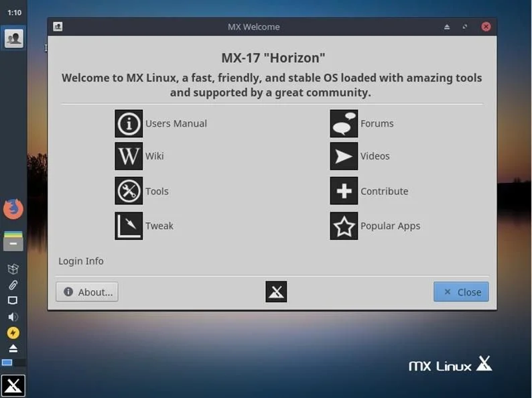The height and width of the screenshot is (398, 532).
Task: Open the file manager panel icon
Action: (13, 241)
